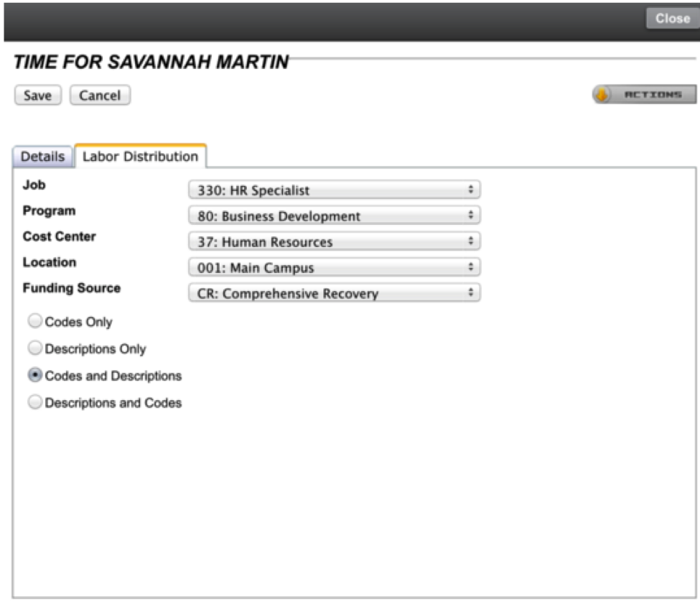Click the Job field label
This screenshot has width=700, height=602.
point(34,185)
